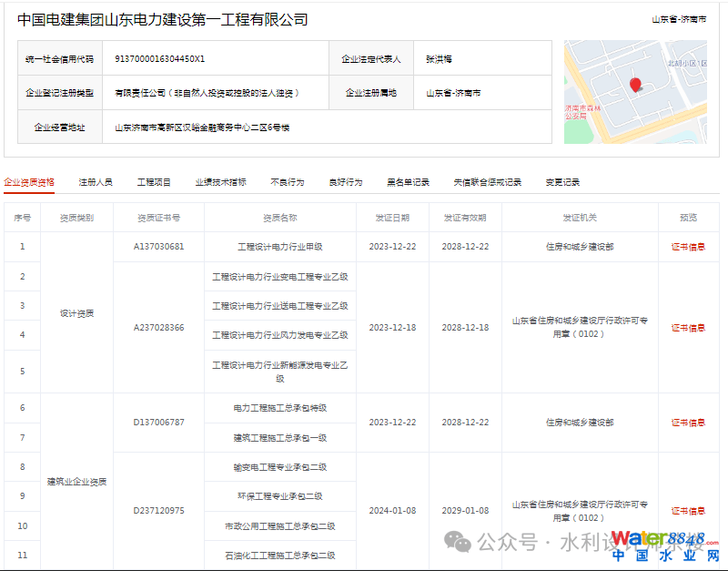Screen dimensions: 728x571
Task: Click the credit code 91370000163044S0X1
Action: click(x=159, y=58)
